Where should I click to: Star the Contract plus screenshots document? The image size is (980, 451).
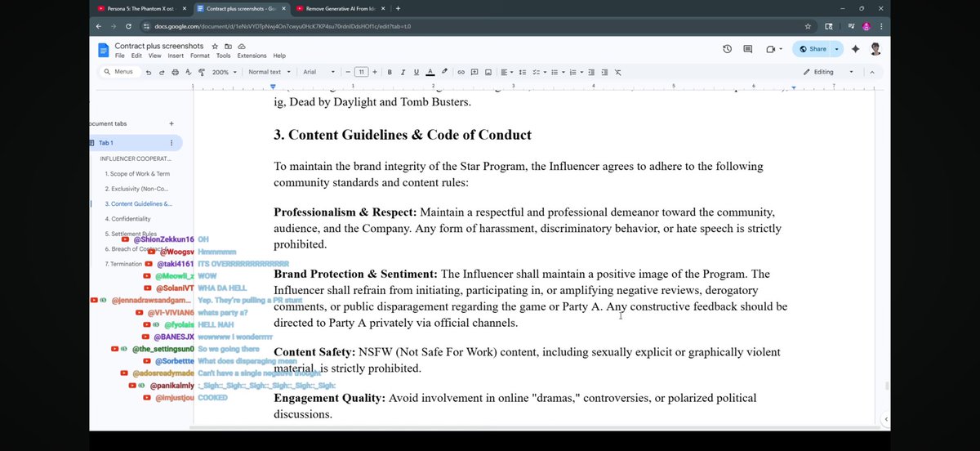pyautogui.click(x=215, y=47)
